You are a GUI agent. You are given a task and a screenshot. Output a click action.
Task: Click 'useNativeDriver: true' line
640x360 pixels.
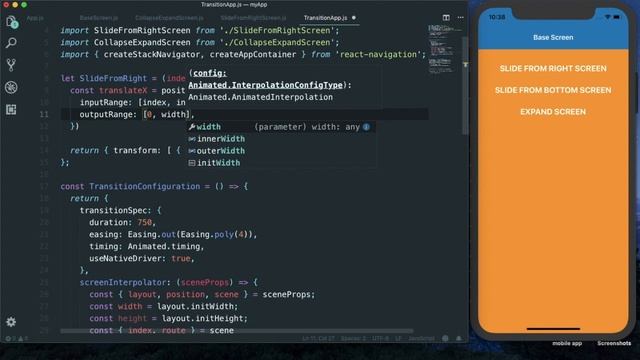click(x=142, y=258)
